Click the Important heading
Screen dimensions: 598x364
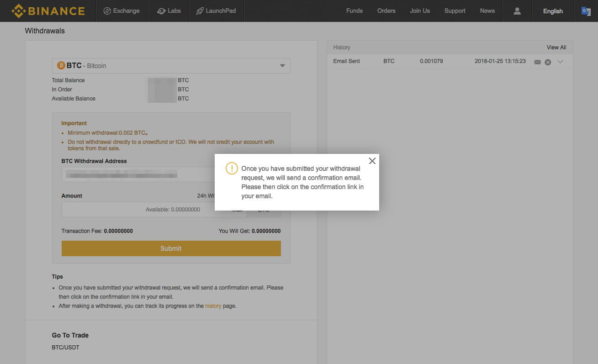(x=74, y=123)
